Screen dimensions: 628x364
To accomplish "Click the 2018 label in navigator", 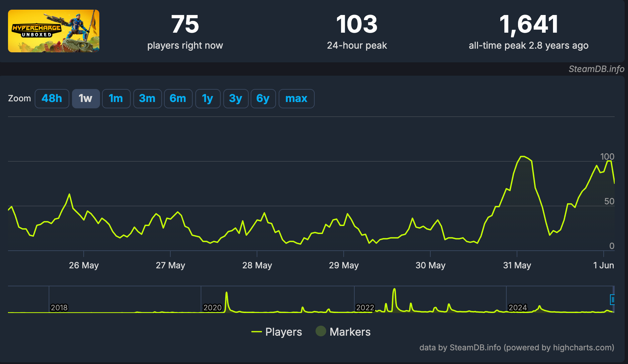I will (59, 308).
